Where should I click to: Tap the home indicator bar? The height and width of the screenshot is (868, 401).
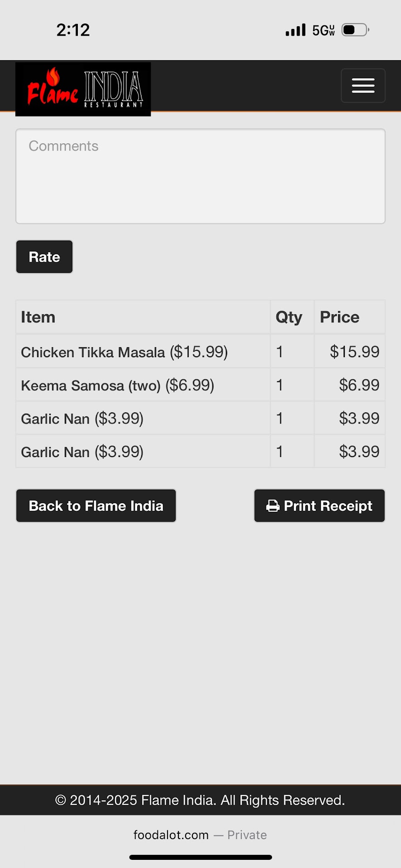point(200,857)
